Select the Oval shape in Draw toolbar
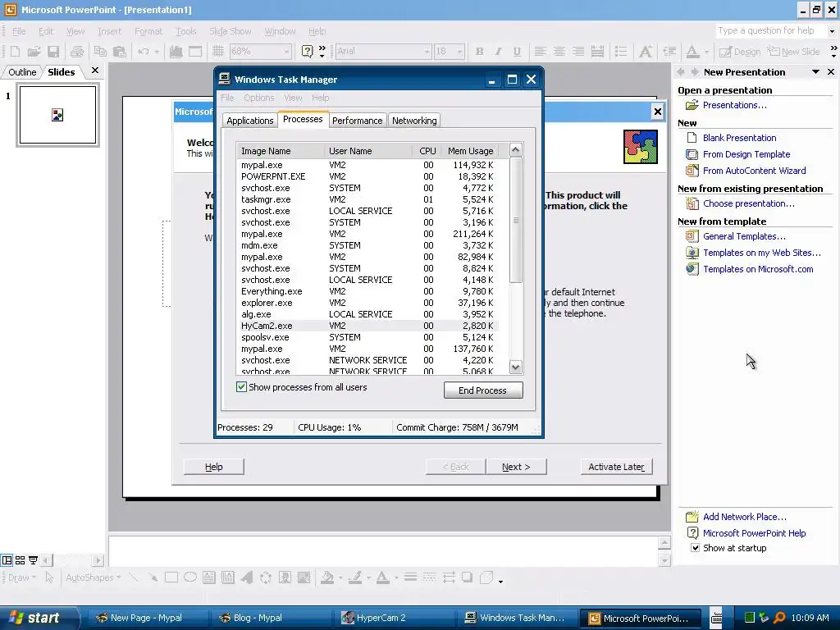The image size is (840, 630). (190, 577)
